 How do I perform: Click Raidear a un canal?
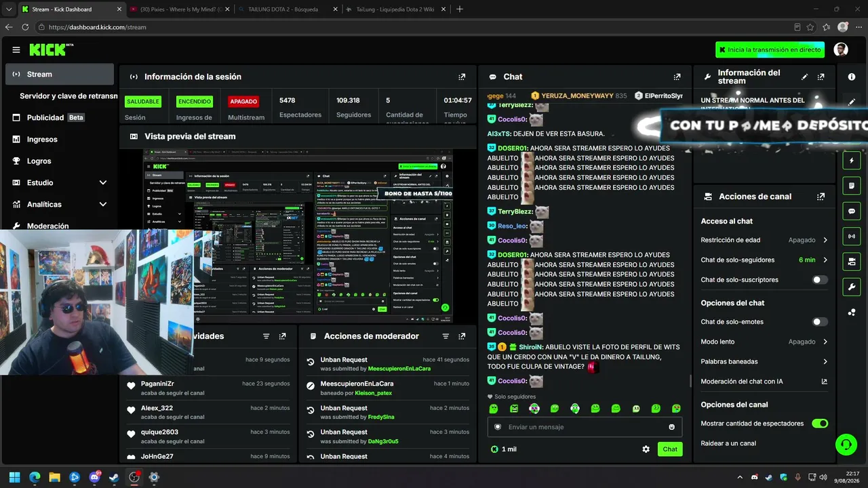(x=728, y=443)
